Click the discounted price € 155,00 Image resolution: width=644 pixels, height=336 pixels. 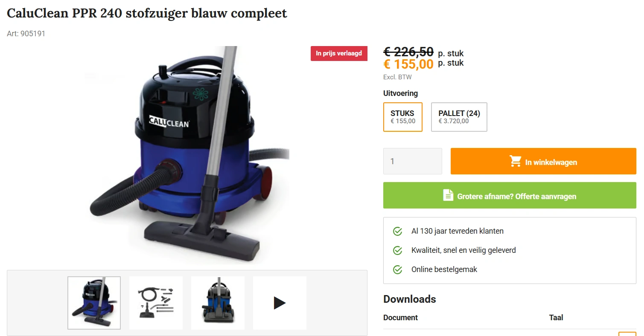click(x=408, y=64)
